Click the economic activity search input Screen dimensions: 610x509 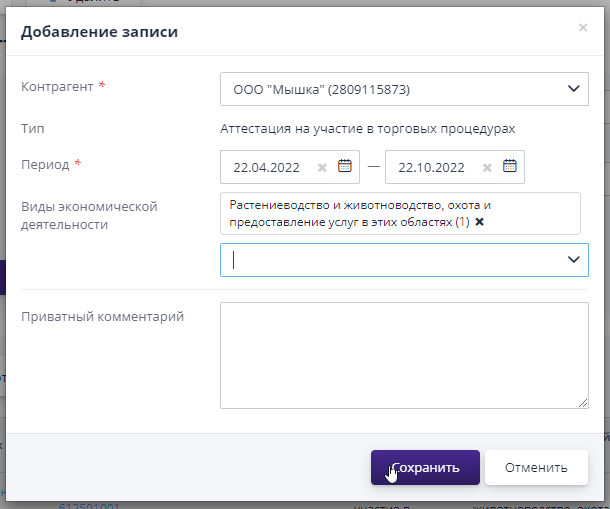click(390, 260)
